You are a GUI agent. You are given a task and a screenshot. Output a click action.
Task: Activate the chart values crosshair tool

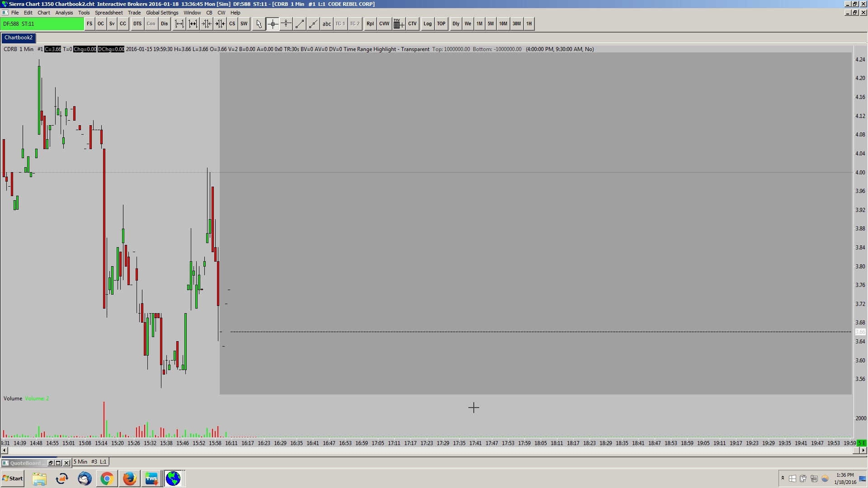click(x=273, y=24)
